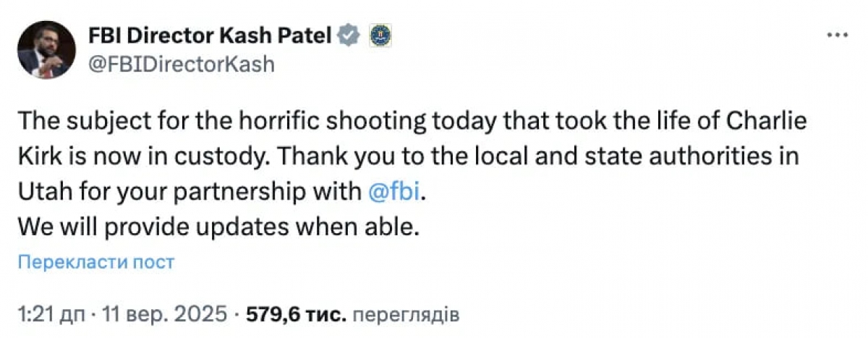Click Перекласти пост to translate the post
Viewport: 868px width, 338px height.
pyautogui.click(x=96, y=261)
